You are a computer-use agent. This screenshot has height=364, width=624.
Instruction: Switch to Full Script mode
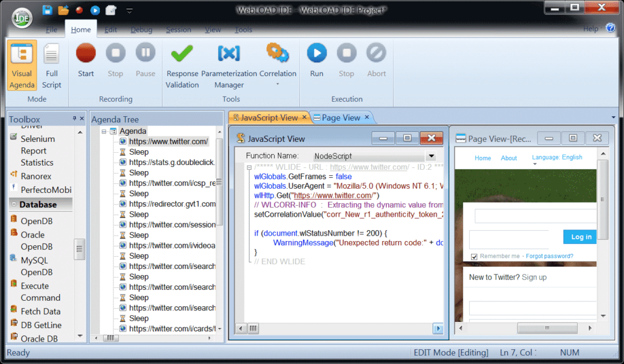pos(52,66)
